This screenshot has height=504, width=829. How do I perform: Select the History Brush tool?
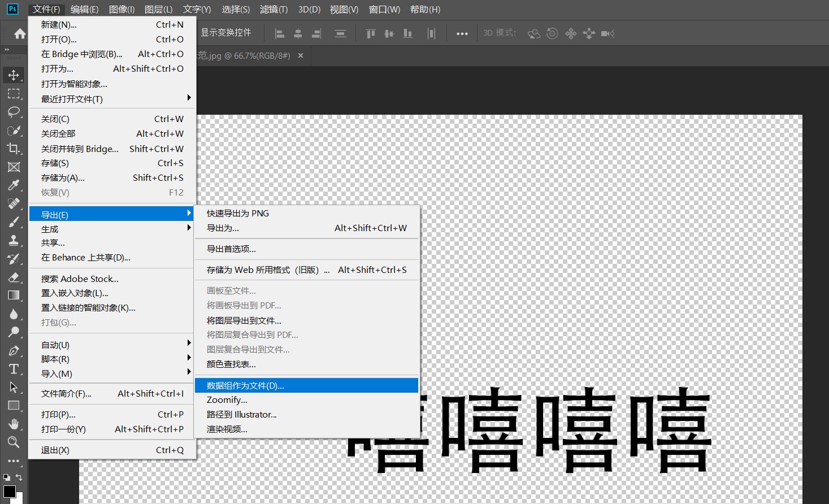click(x=14, y=259)
